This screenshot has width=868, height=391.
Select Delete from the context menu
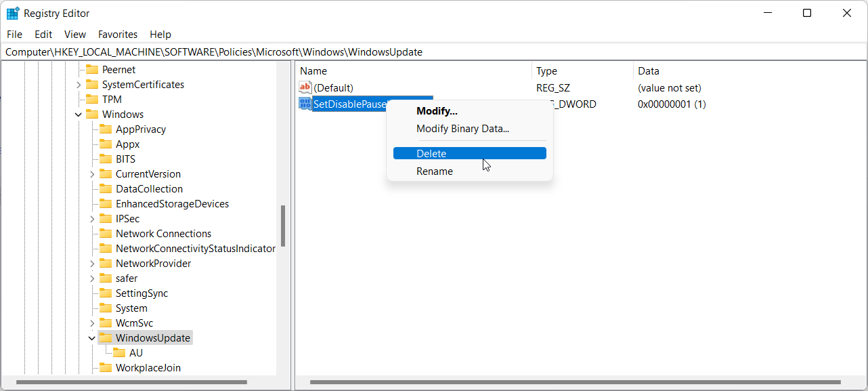pos(431,153)
